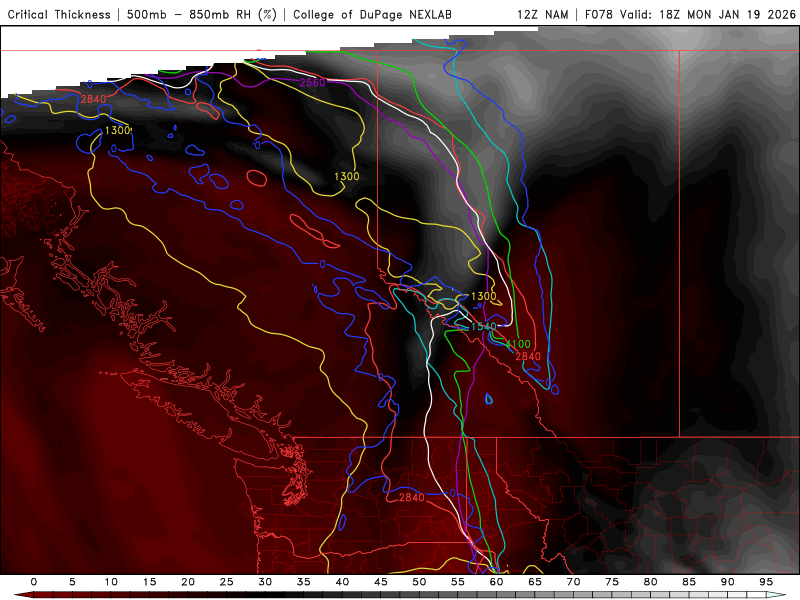Select the '500mb – 850mb RH (%)' heading
800x600 pixels.
pos(202,15)
